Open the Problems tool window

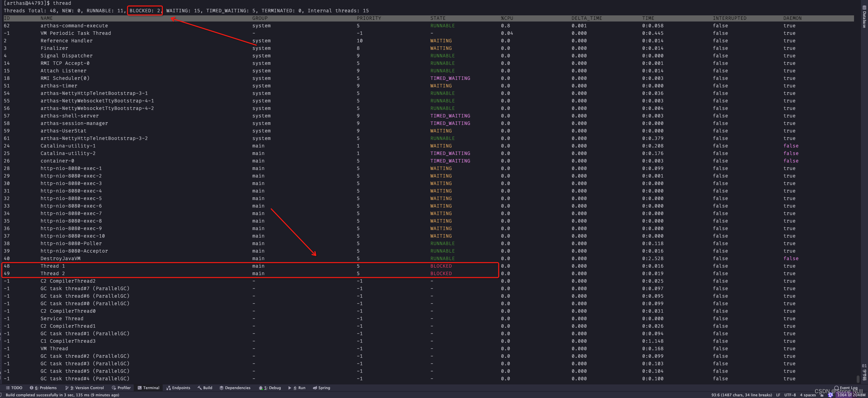[43, 388]
